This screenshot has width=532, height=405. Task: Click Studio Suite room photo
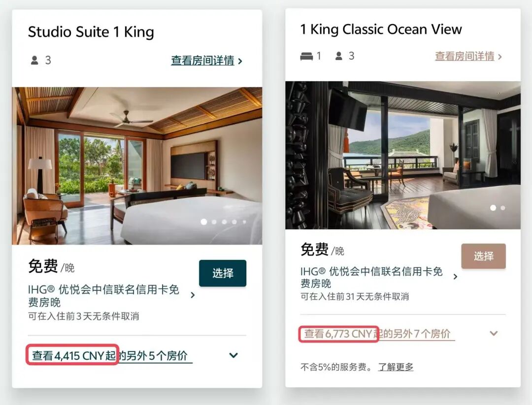137,166
